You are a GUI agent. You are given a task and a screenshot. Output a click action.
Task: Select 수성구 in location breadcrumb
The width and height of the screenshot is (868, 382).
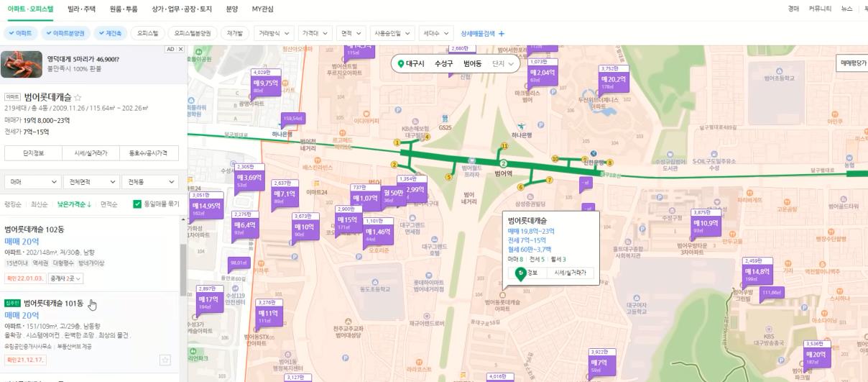444,64
